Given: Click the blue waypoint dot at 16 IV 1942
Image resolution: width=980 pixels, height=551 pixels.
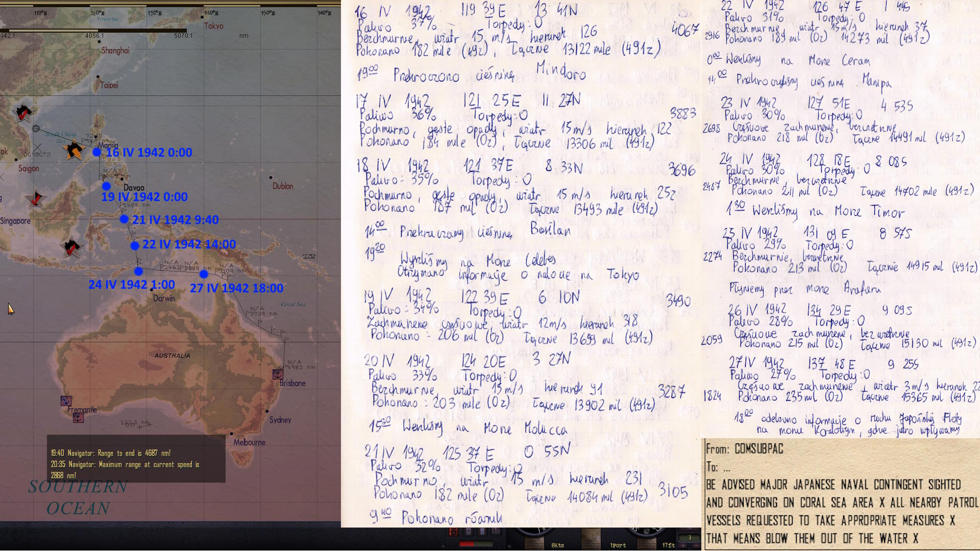Looking at the screenshot, I should click(97, 152).
